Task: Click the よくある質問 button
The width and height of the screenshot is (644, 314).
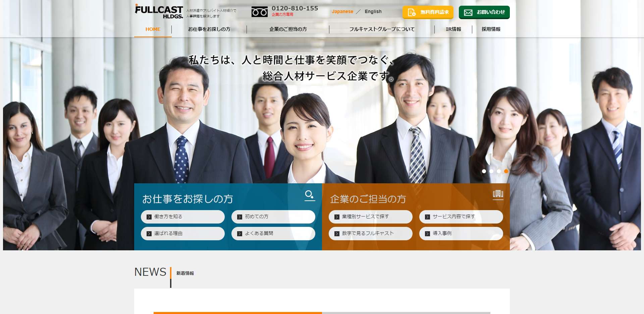Action: point(273,234)
